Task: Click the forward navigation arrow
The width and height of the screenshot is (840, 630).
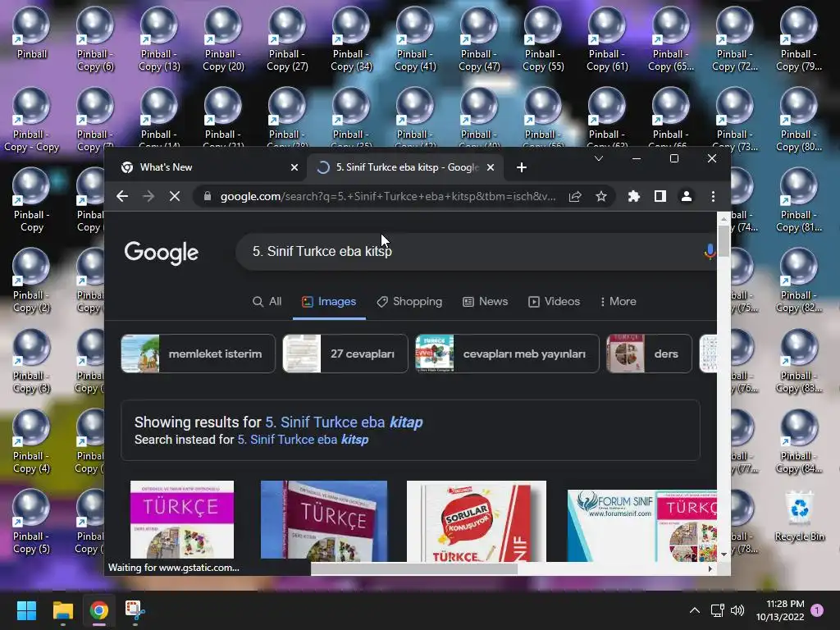Action: (148, 196)
